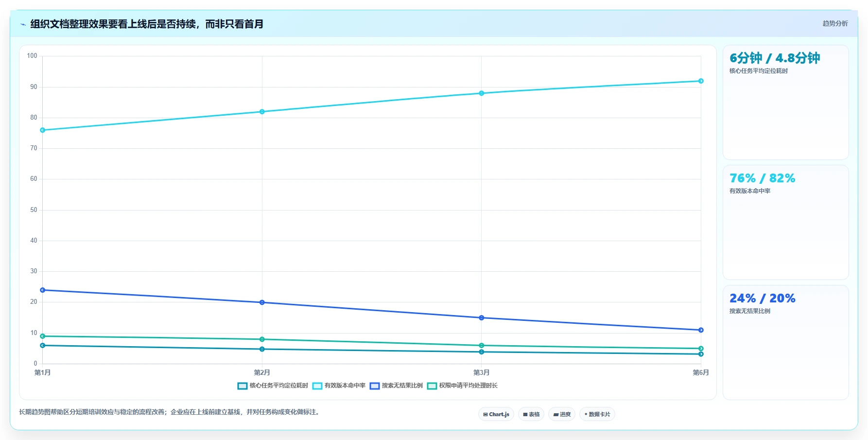The width and height of the screenshot is (868, 440).
Task: Click the 第6月 x-axis label
Action: pyautogui.click(x=701, y=372)
